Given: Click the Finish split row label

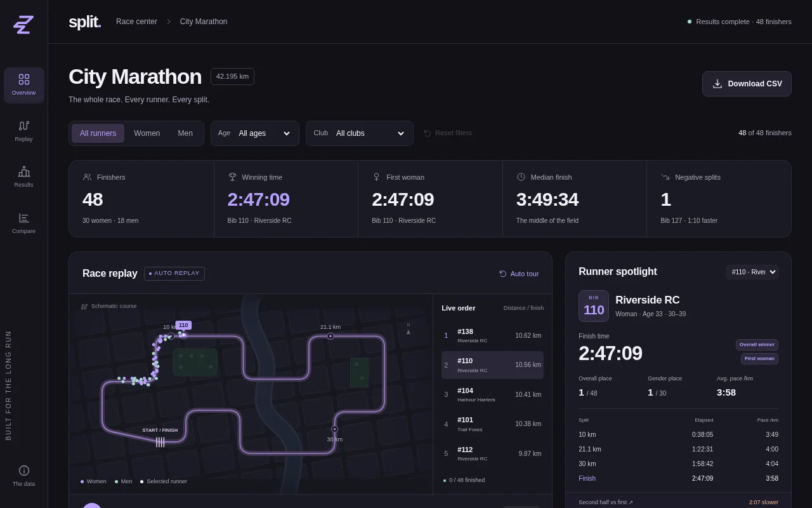Looking at the screenshot, I should 587,479.
